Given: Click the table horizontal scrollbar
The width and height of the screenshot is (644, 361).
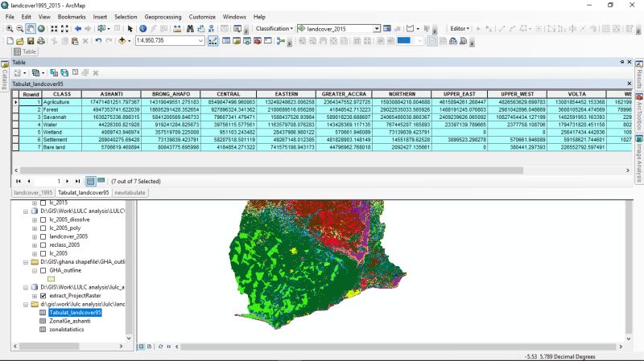Looking at the screenshot, I should coord(271,170).
